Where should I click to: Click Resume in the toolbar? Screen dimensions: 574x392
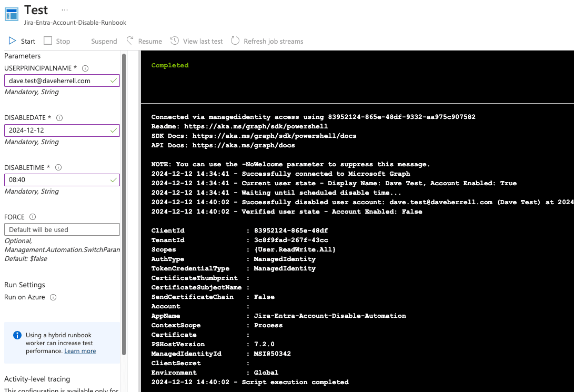(150, 42)
